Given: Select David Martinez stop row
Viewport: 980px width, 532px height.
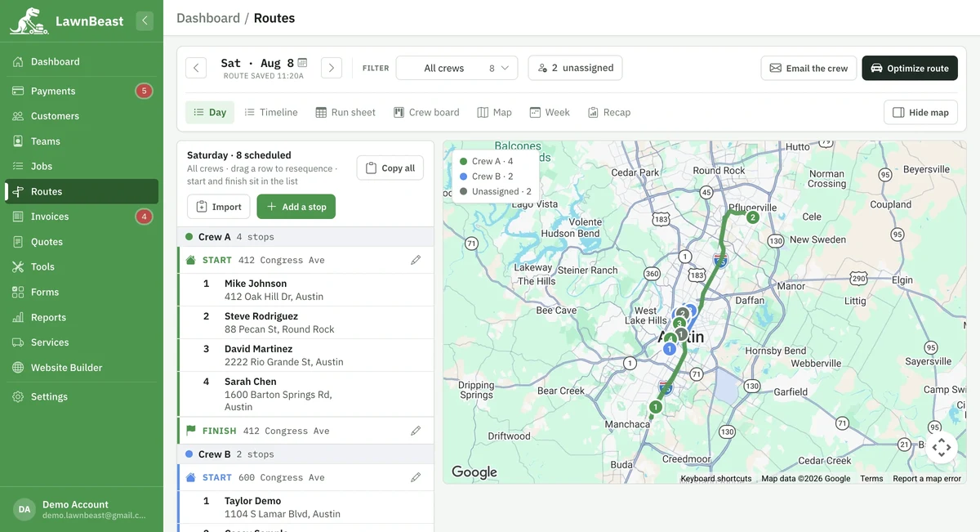Looking at the screenshot, I should point(306,355).
